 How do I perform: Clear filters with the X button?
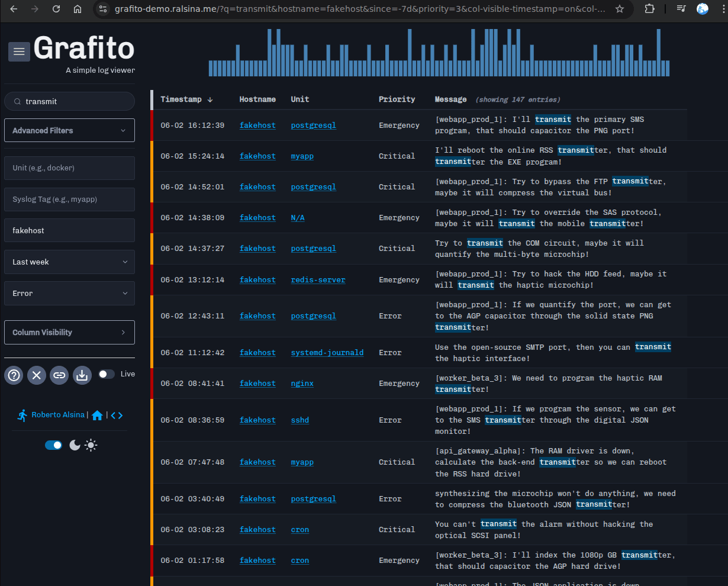point(37,375)
